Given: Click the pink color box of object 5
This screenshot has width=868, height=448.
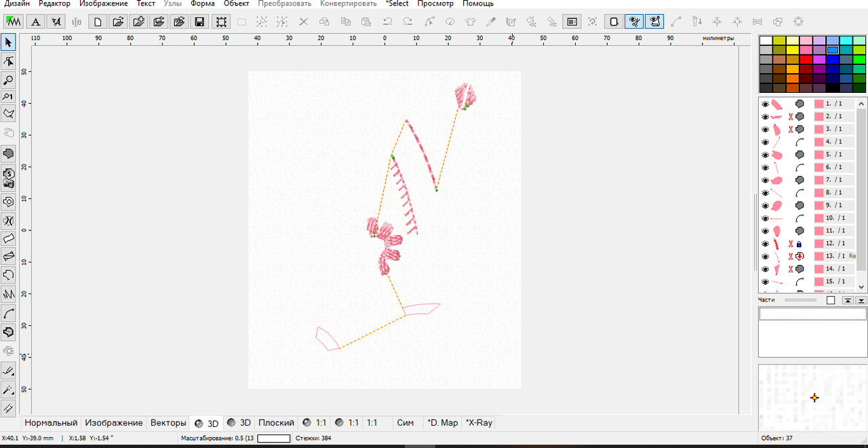Looking at the screenshot, I should (x=818, y=155).
